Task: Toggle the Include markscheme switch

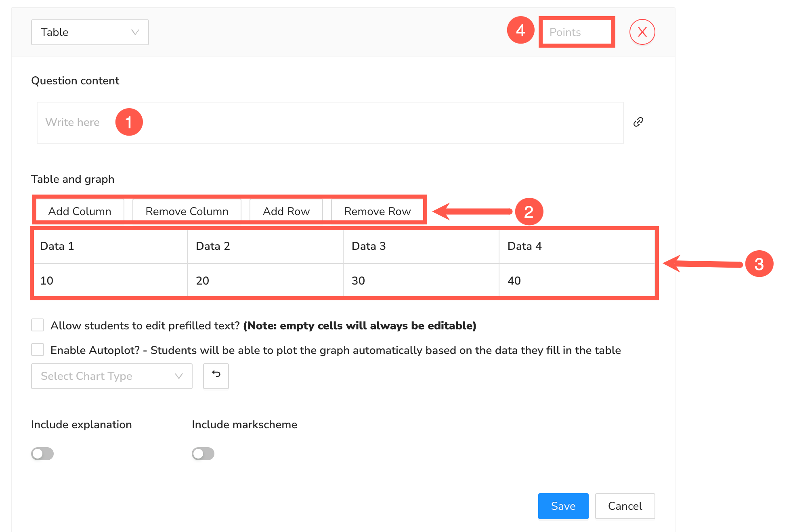Action: coord(203,454)
